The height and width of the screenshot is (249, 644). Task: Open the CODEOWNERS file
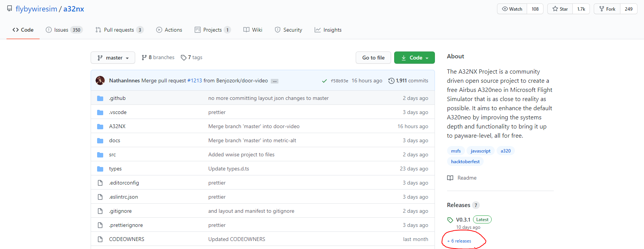pos(127,239)
